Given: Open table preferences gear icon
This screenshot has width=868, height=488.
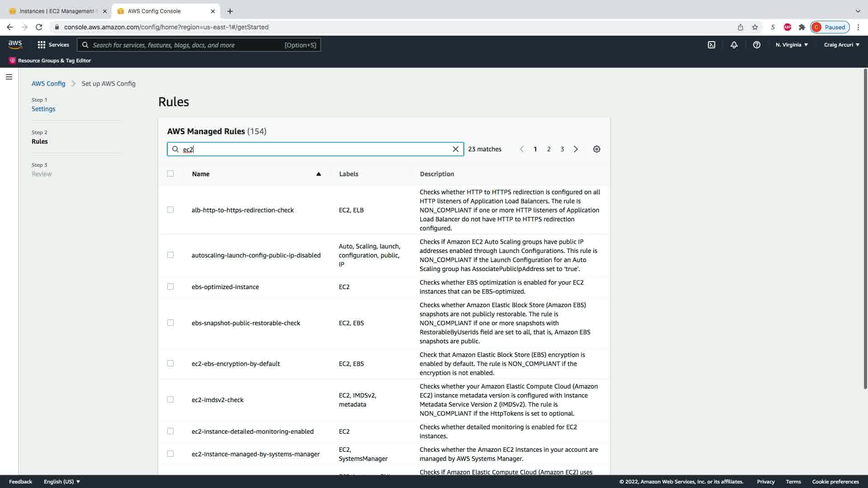Looking at the screenshot, I should point(596,149).
